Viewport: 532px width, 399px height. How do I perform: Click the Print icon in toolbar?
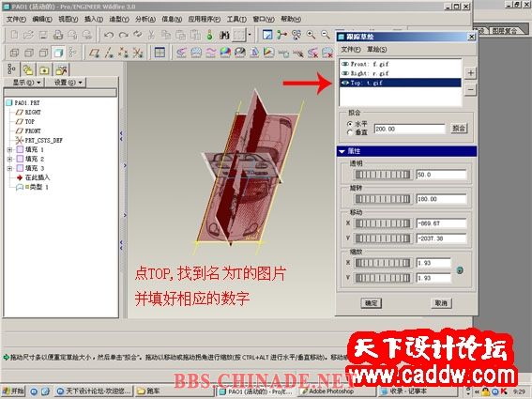tap(58, 35)
